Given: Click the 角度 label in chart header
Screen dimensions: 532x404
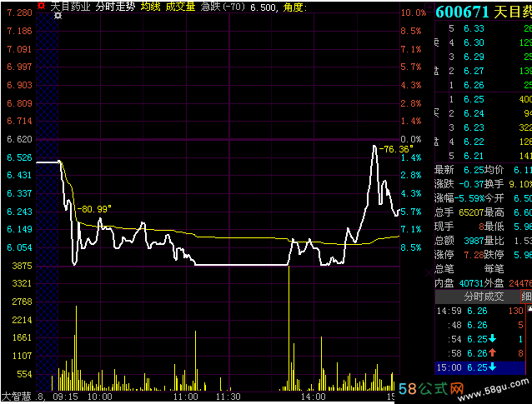Looking at the screenshot, I should click(x=295, y=7).
